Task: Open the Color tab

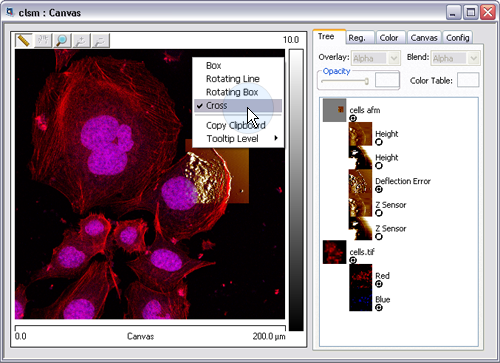Action: pos(389,38)
